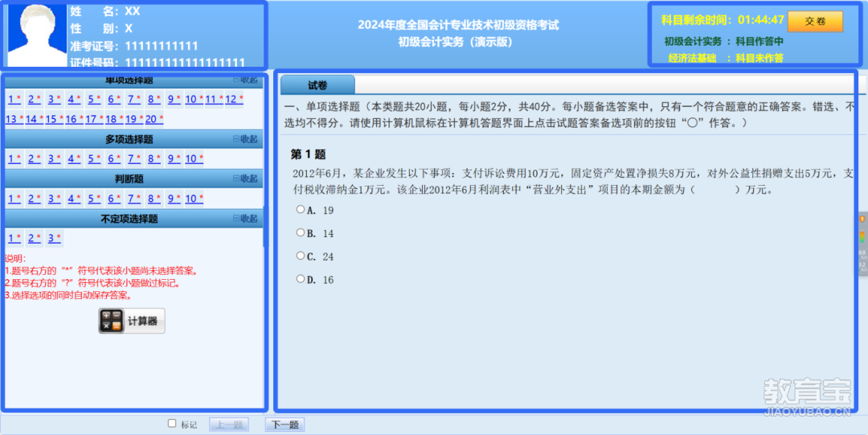Jump to single-choice question 12
Screen dimensions: 868x435
point(234,99)
